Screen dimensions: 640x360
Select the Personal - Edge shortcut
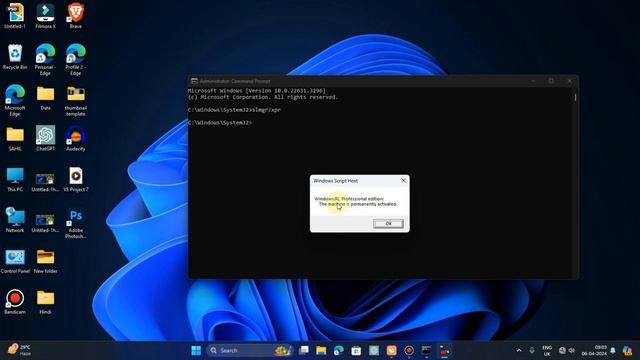pos(45,60)
